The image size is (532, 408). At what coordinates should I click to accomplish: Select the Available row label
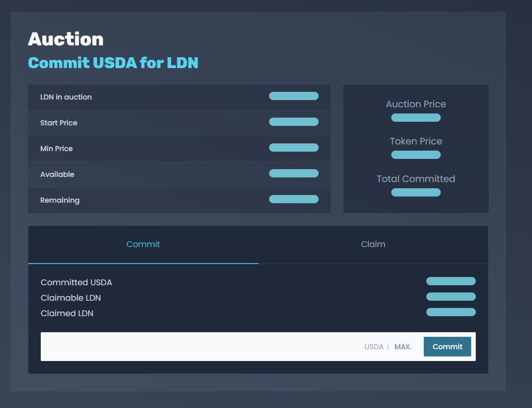57,174
